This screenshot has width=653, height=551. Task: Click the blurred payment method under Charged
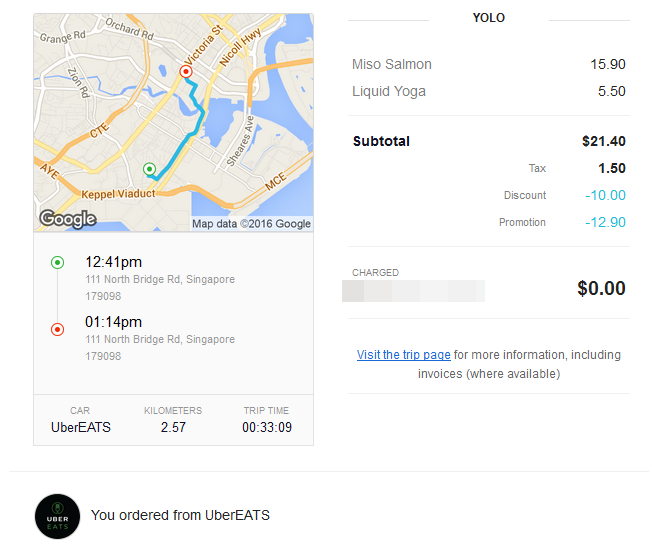413,291
